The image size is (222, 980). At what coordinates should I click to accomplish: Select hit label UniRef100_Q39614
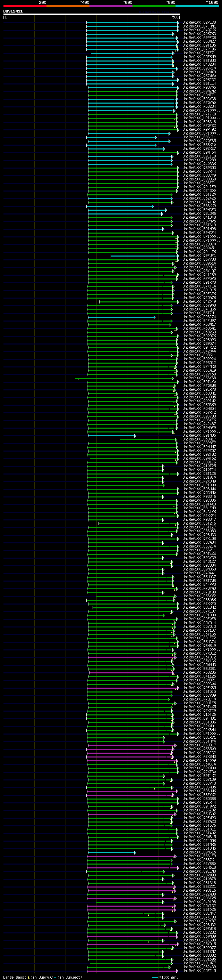(x=199, y=263)
